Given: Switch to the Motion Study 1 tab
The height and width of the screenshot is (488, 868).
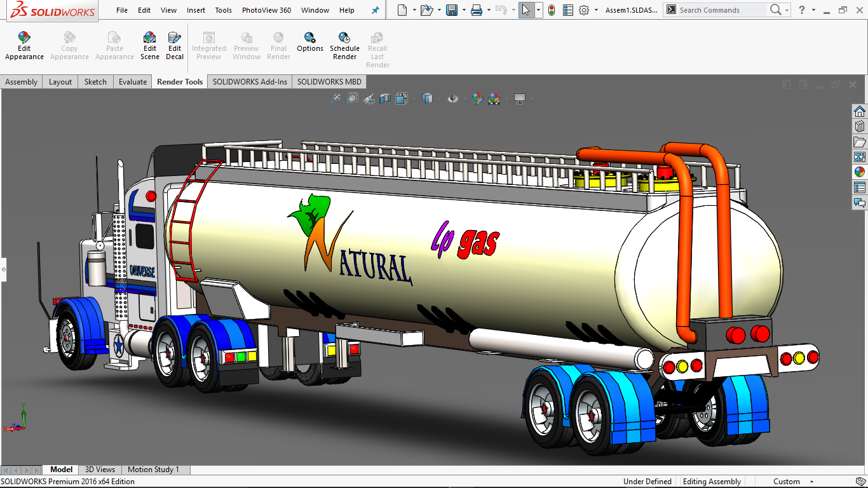Looking at the screenshot, I should [153, 470].
